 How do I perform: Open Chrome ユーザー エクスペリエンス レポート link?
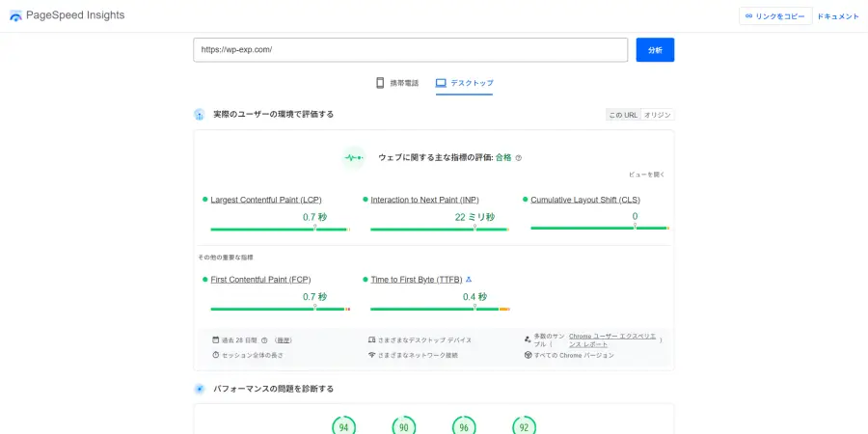point(612,339)
